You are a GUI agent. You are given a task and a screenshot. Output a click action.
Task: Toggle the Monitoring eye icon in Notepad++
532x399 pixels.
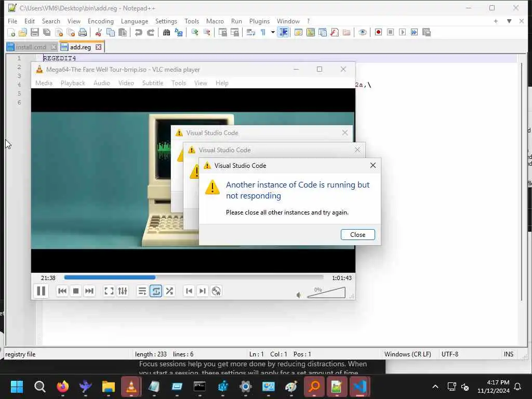[362, 32]
